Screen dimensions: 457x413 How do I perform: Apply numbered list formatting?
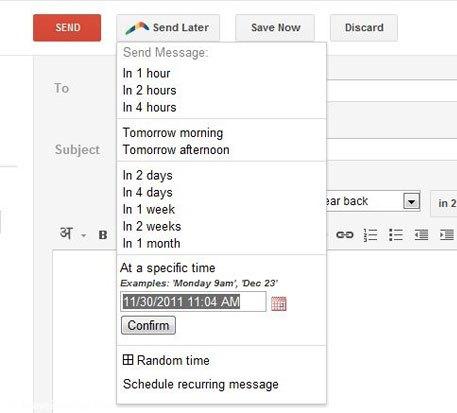tap(370, 235)
